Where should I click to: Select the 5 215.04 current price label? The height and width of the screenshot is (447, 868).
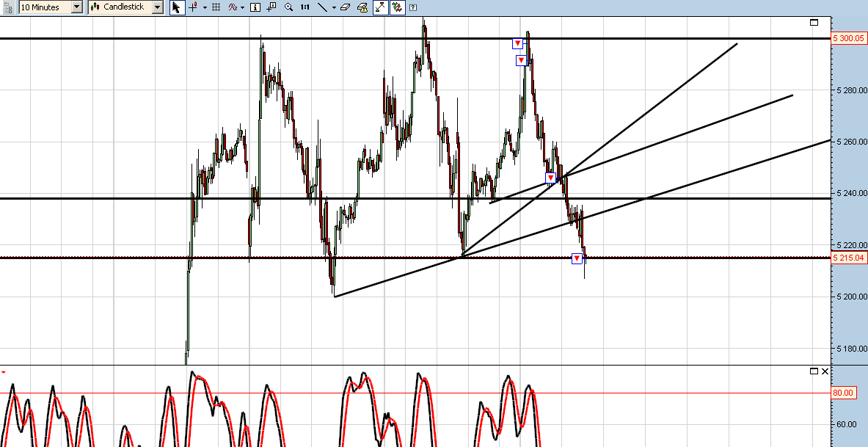[849, 258]
